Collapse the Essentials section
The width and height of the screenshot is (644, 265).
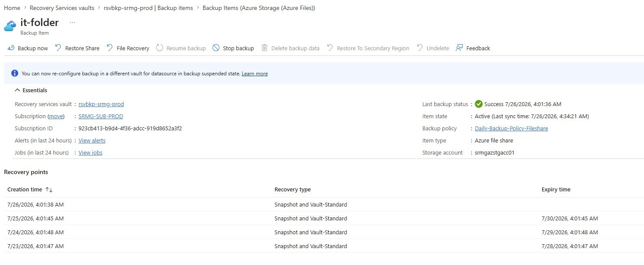click(17, 90)
